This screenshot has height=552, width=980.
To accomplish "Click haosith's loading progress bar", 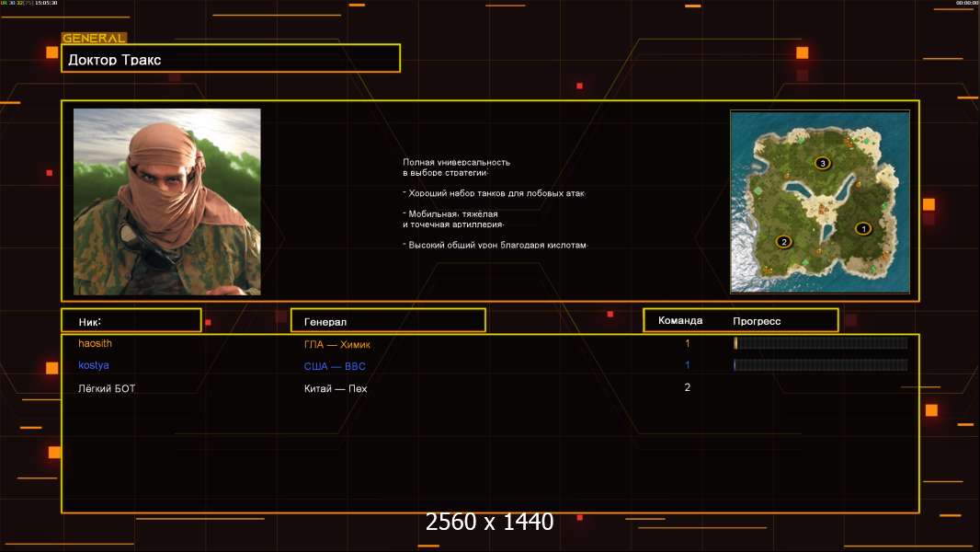I will tap(820, 343).
